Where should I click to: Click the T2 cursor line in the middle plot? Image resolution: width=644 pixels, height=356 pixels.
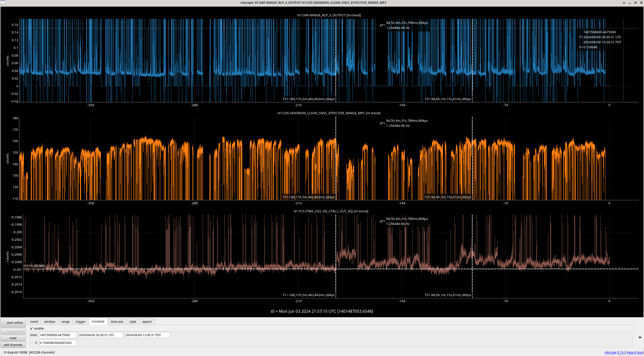(x=472, y=164)
